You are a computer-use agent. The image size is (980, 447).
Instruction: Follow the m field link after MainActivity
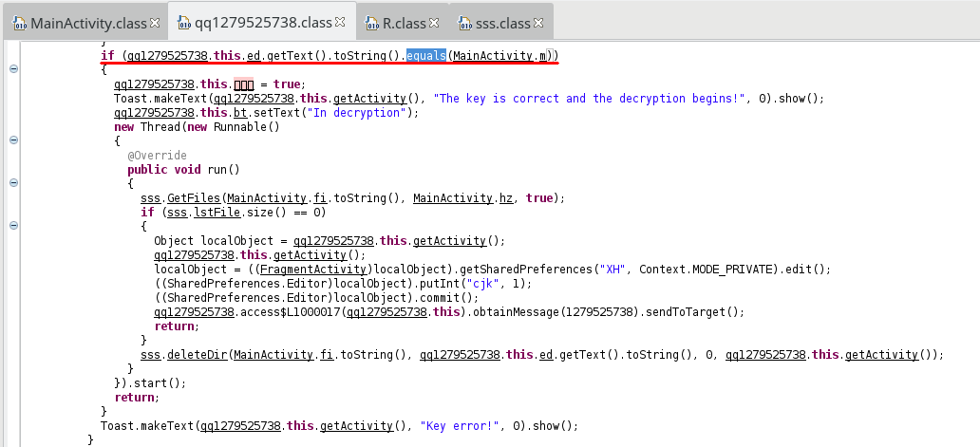point(544,56)
